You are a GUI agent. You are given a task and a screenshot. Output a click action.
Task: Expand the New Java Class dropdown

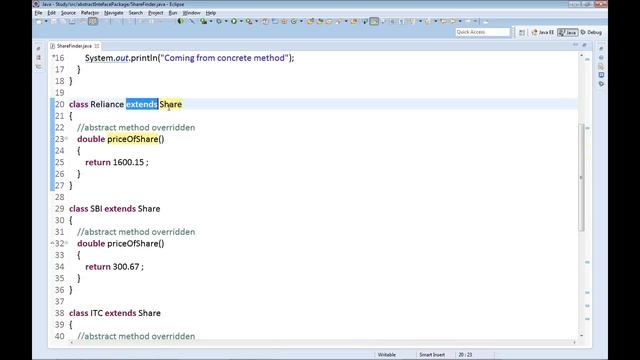(x=301, y=21)
